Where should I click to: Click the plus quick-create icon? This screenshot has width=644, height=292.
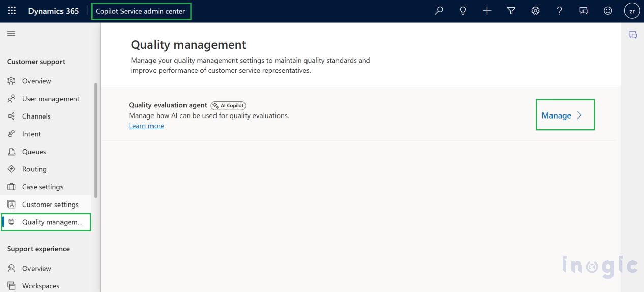coord(487,11)
